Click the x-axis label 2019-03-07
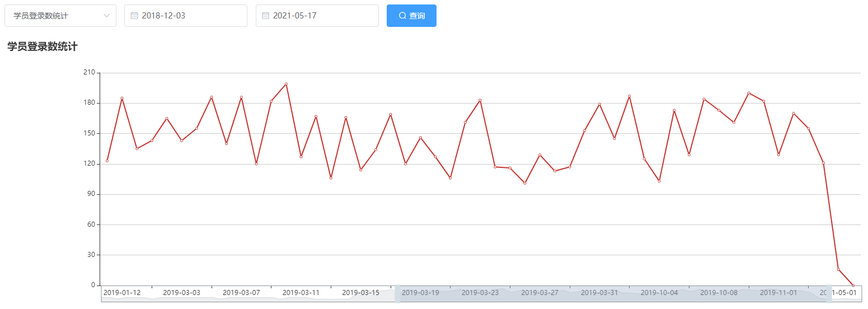 click(x=241, y=293)
